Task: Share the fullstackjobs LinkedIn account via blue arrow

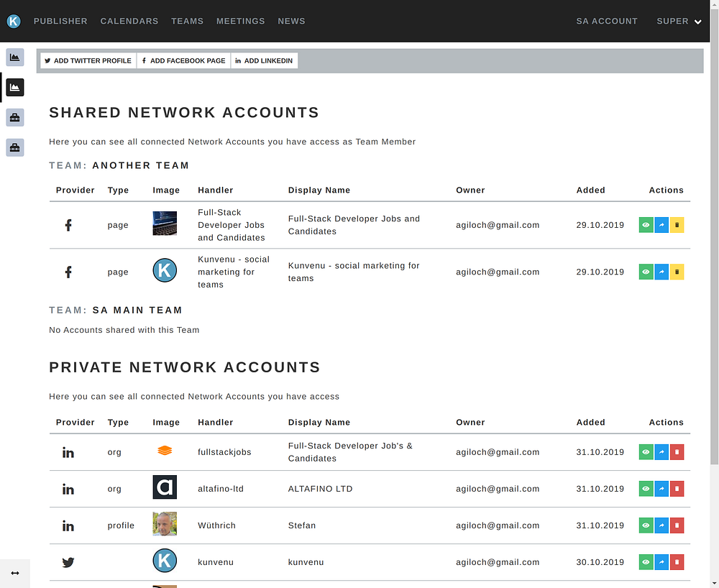Action: coord(661,452)
